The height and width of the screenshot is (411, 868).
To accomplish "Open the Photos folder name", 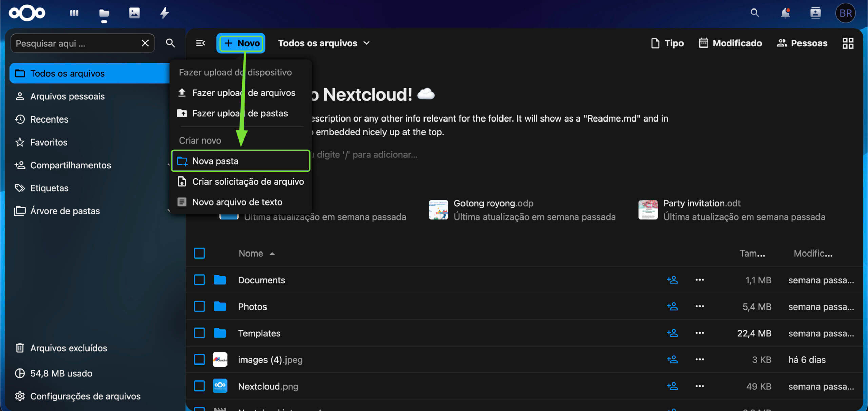I will (252, 306).
